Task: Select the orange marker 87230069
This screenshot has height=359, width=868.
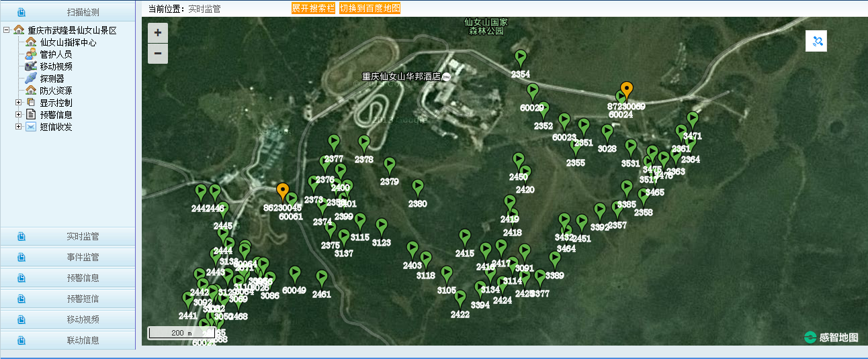Action: (x=627, y=91)
